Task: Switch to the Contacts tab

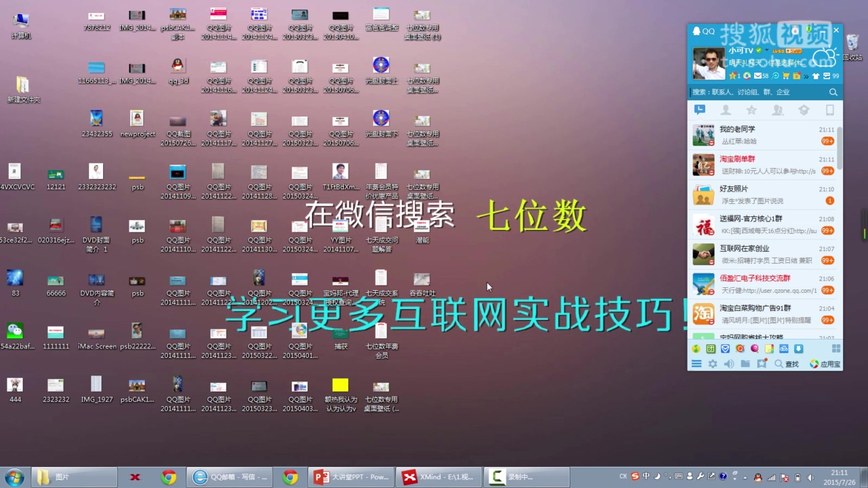Action: point(725,110)
